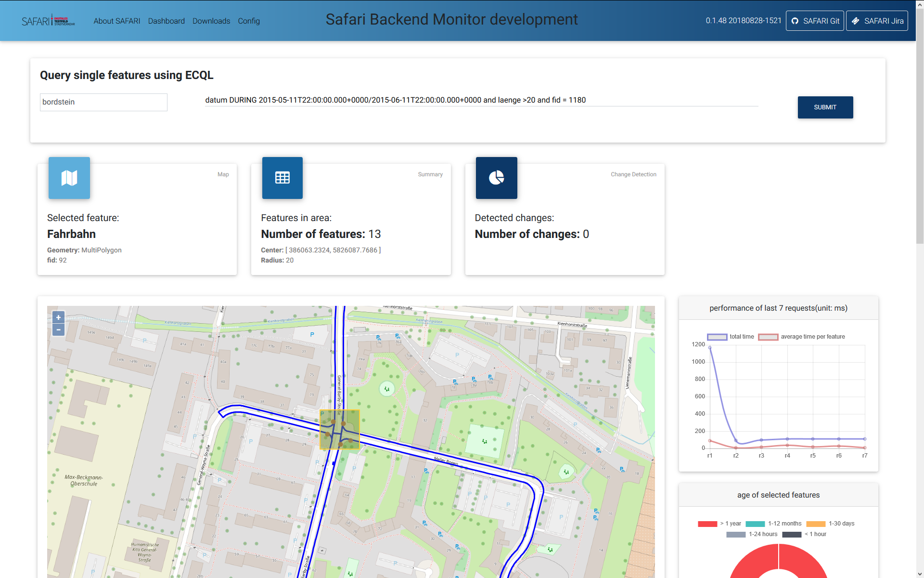Image resolution: width=924 pixels, height=578 pixels.
Task: Toggle the 1-24 hours legend entry
Action: coord(752,534)
